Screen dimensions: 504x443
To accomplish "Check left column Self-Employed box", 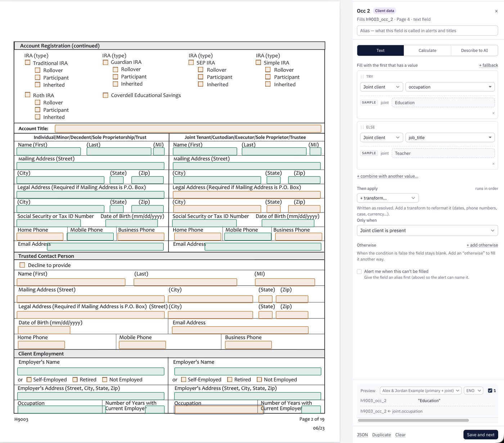I will click(x=29, y=380).
